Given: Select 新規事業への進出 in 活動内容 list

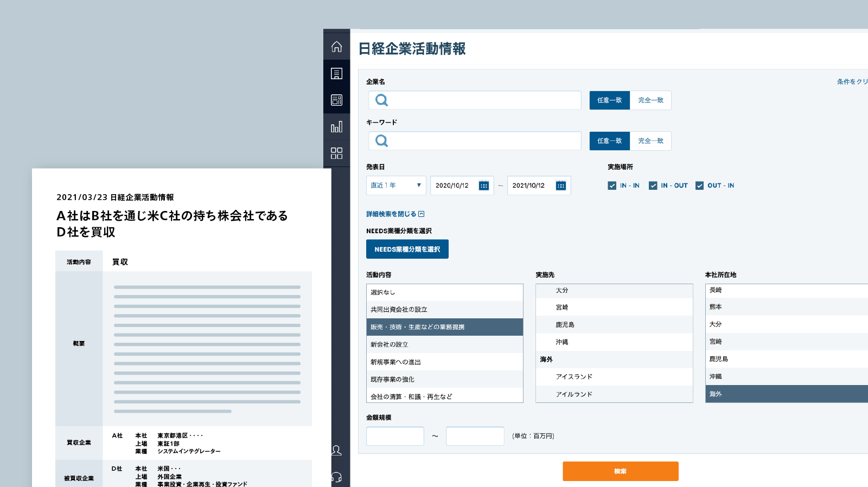Looking at the screenshot, I should (x=444, y=362).
